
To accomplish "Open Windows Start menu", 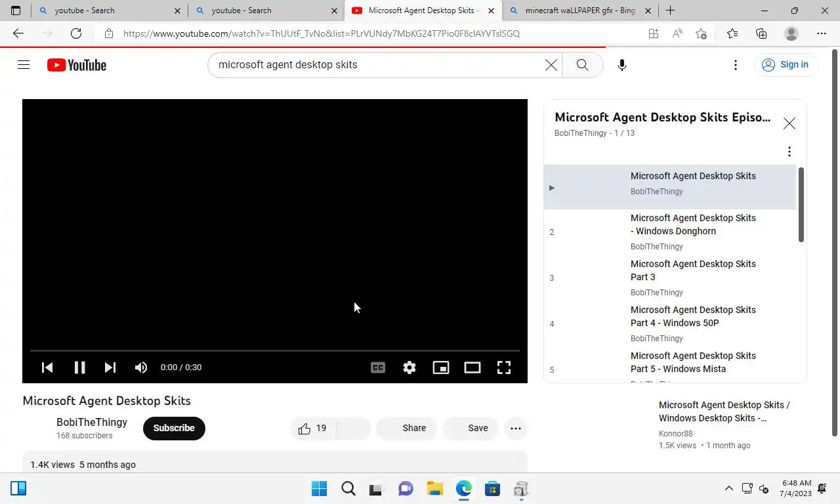I will coord(319,489).
